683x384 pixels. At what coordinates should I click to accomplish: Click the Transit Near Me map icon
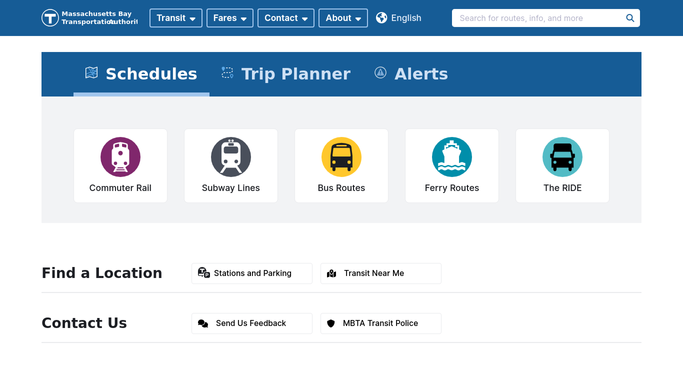pyautogui.click(x=331, y=273)
